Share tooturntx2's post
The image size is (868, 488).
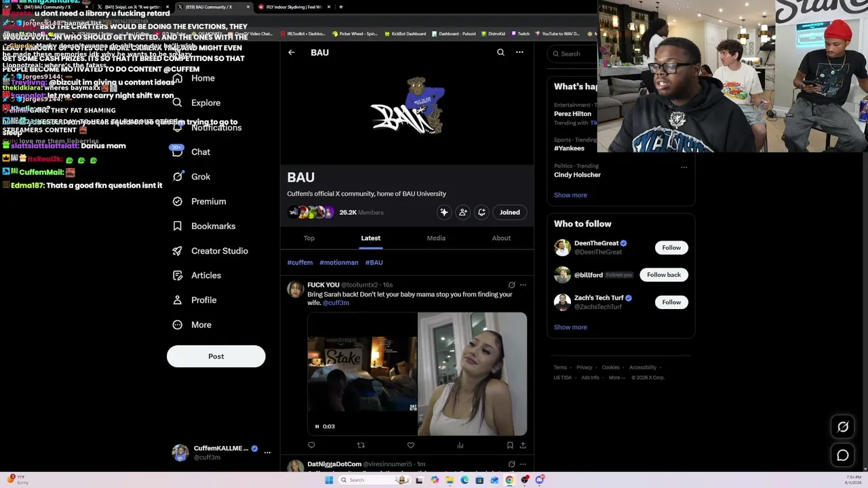pos(523,445)
